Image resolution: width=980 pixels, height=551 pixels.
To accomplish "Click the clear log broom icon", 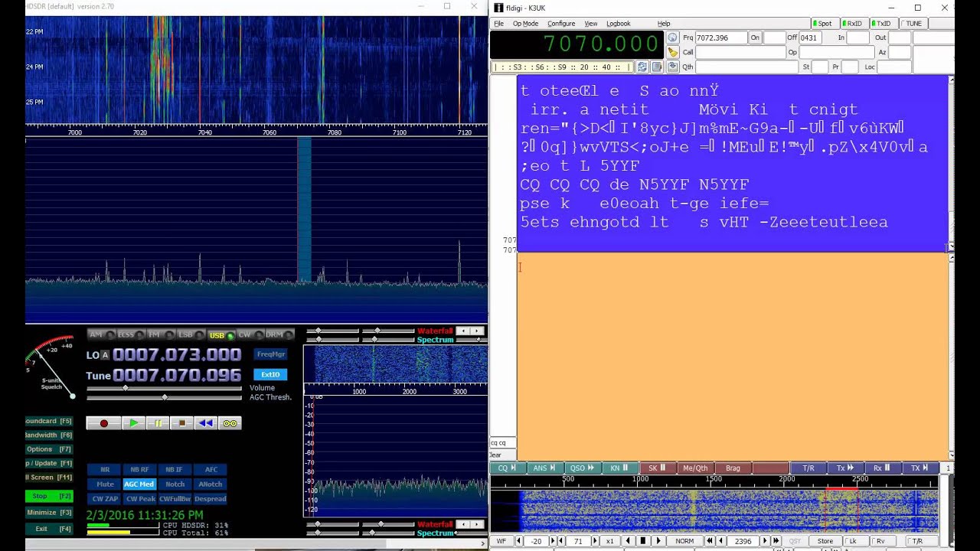I will [x=672, y=52].
